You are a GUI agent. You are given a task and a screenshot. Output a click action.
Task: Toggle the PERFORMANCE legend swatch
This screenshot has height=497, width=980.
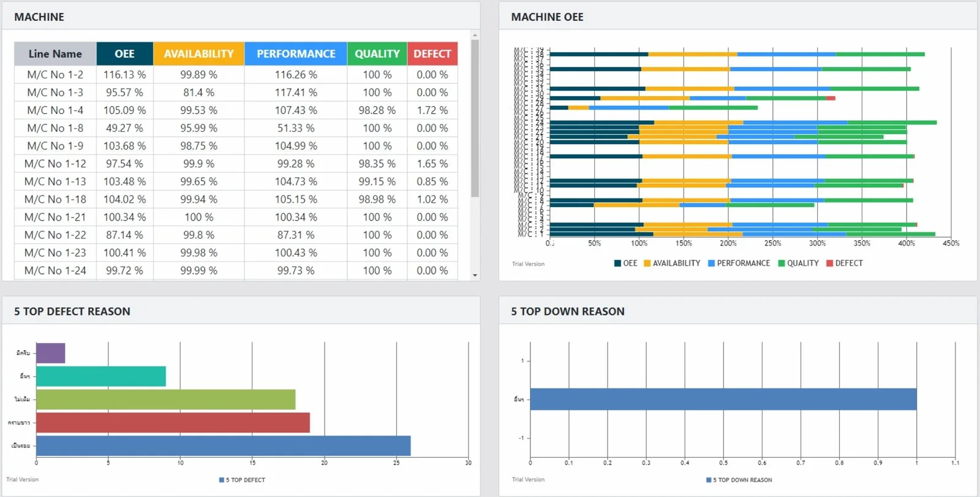711,264
